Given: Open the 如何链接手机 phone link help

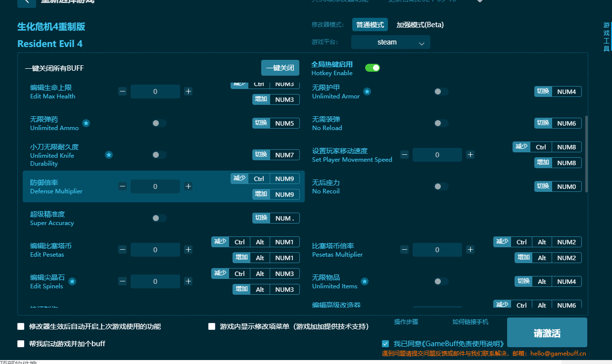Looking at the screenshot, I should (x=471, y=322).
